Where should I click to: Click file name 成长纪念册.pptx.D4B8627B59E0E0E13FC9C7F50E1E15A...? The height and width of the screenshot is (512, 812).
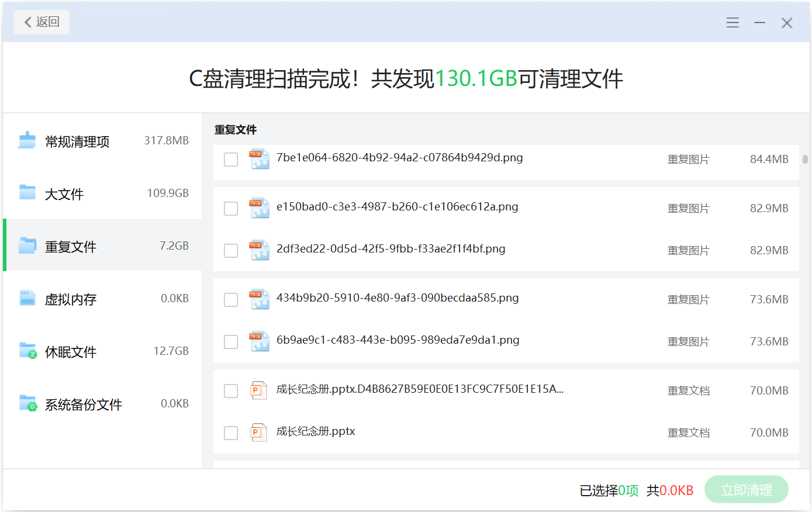420,389
